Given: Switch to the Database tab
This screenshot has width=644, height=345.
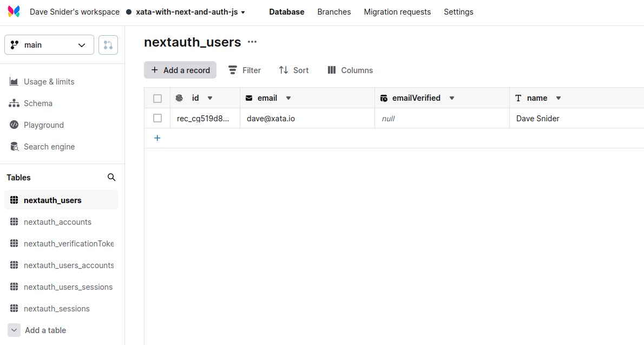Looking at the screenshot, I should coord(287,12).
